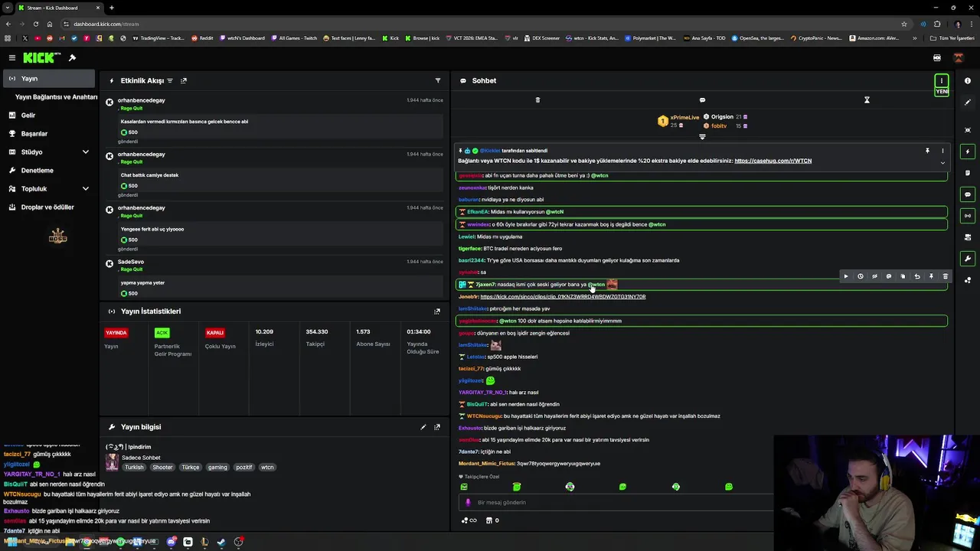Viewport: 980px width, 551px height.
Task: Pop out the Yayın bilgisi panel
Action: [x=437, y=427]
